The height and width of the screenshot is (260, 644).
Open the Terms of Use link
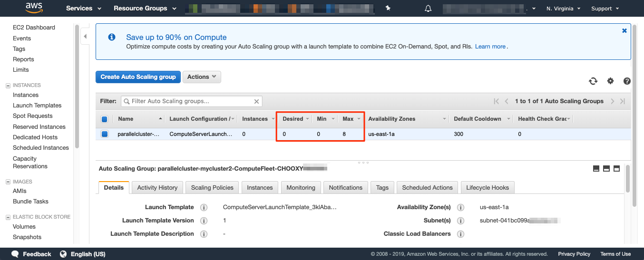tap(615, 254)
